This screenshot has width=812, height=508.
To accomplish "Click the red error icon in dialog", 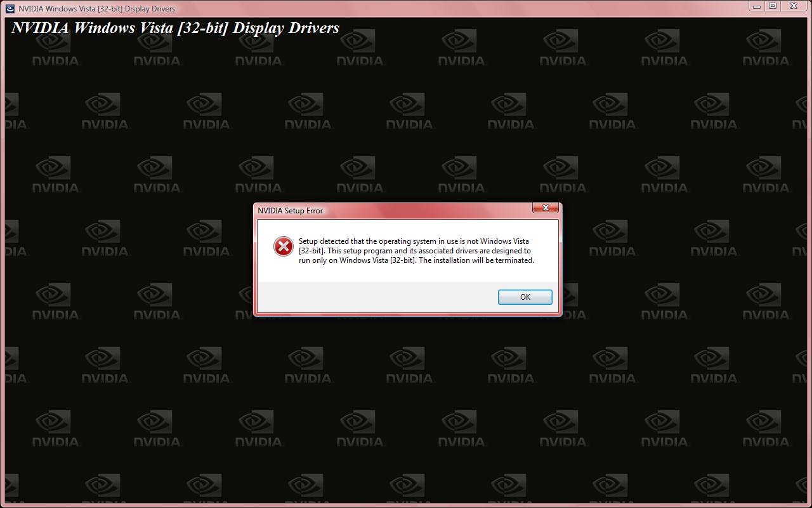I will tap(283, 246).
